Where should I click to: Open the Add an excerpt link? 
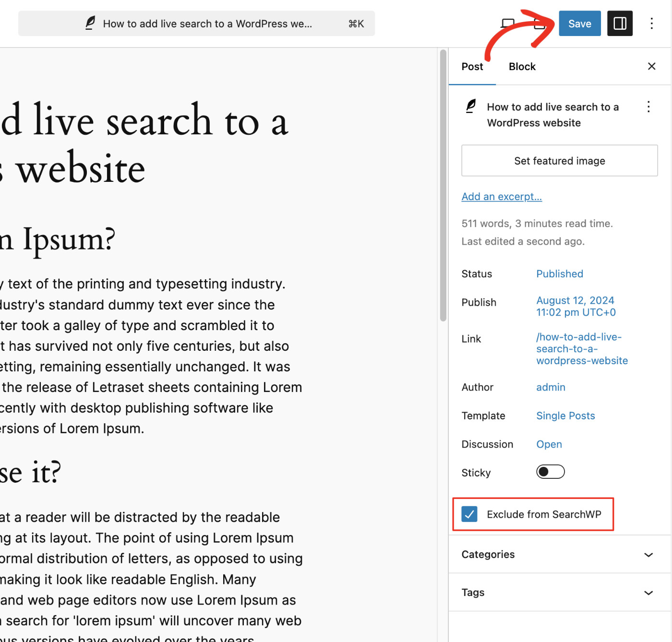pyautogui.click(x=502, y=196)
